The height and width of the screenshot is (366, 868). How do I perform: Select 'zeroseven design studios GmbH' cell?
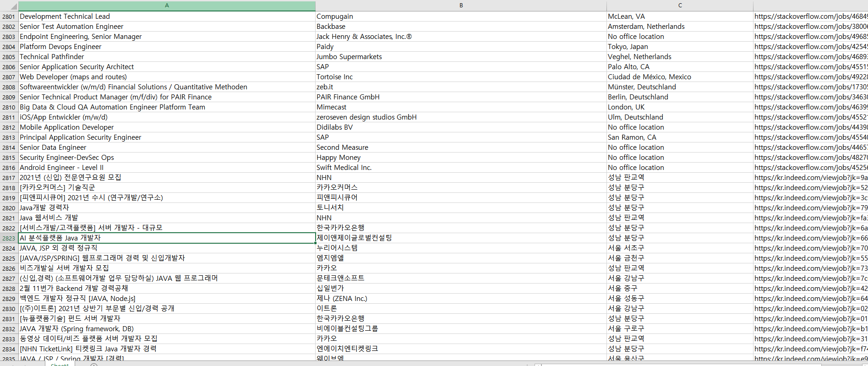461,117
